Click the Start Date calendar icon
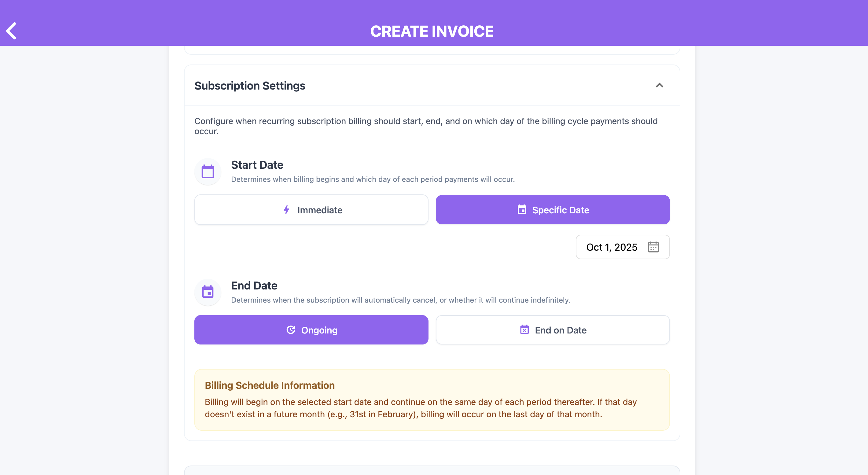Image resolution: width=868 pixels, height=475 pixels. [208, 171]
